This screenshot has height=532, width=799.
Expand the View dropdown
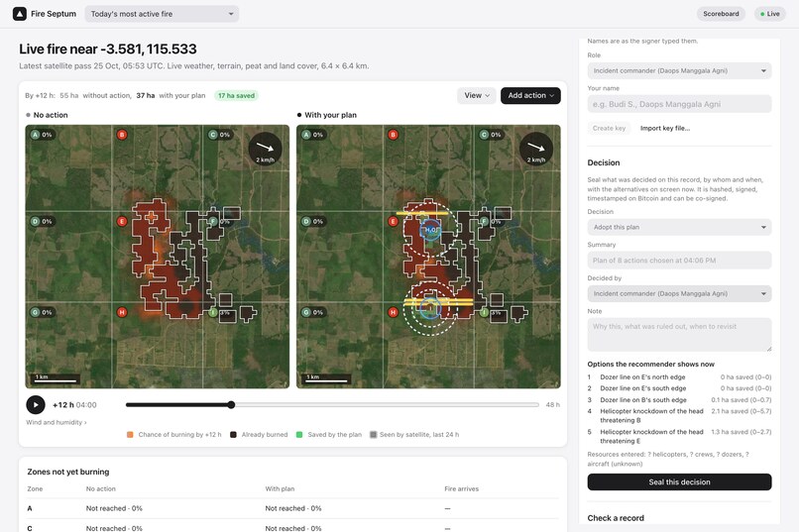[477, 95]
